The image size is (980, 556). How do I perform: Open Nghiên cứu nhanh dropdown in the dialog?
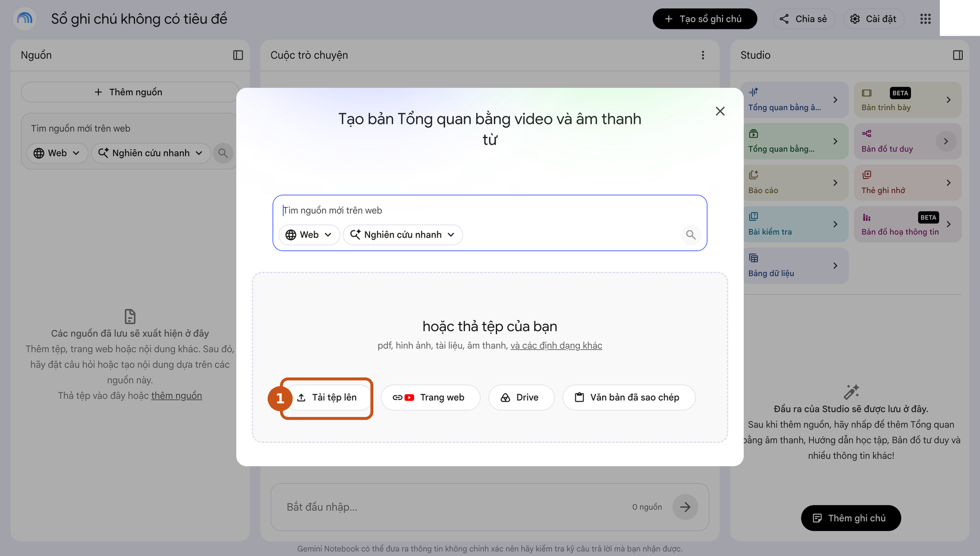(x=403, y=235)
